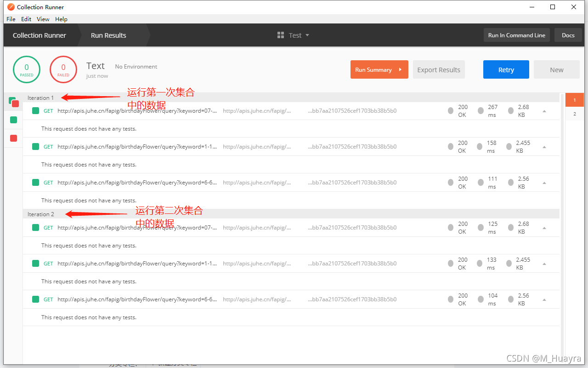Click the gray dot beside 2.455 KB in Iteration 2
The width and height of the screenshot is (588, 368).
click(509, 264)
